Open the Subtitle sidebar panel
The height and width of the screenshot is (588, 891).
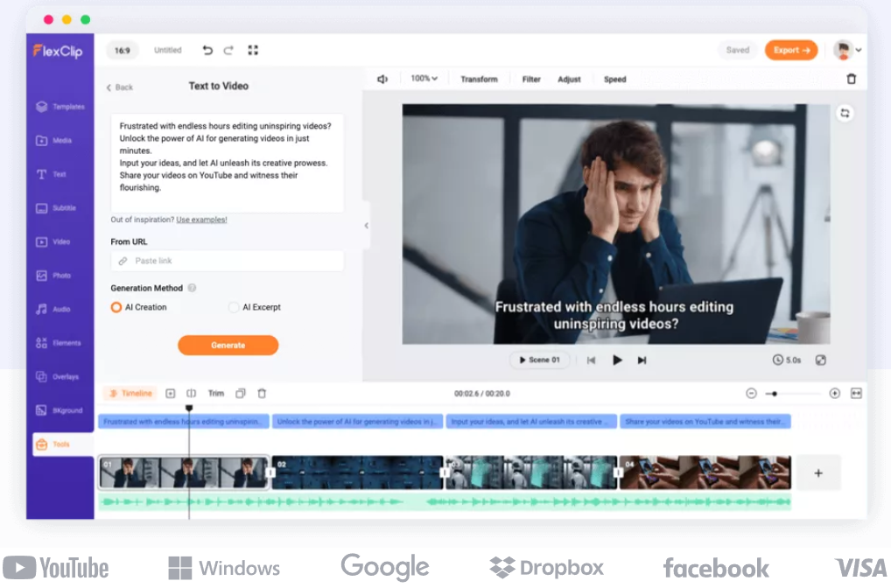(56, 208)
